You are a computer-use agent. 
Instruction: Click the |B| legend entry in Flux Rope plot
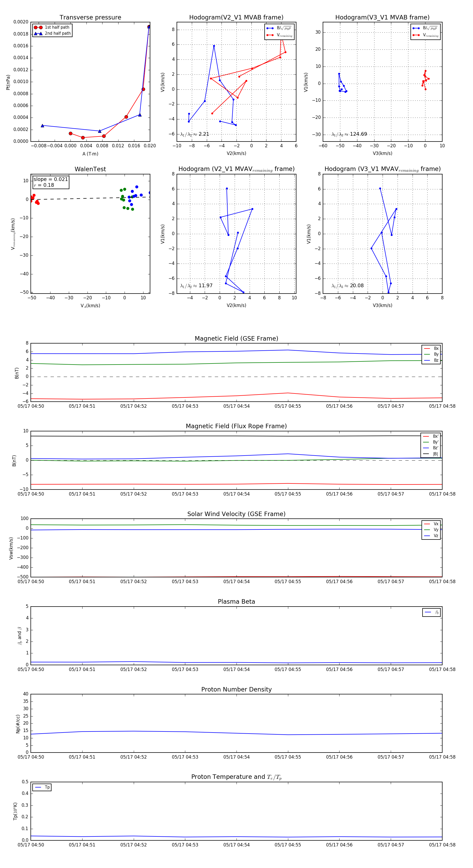click(x=431, y=454)
